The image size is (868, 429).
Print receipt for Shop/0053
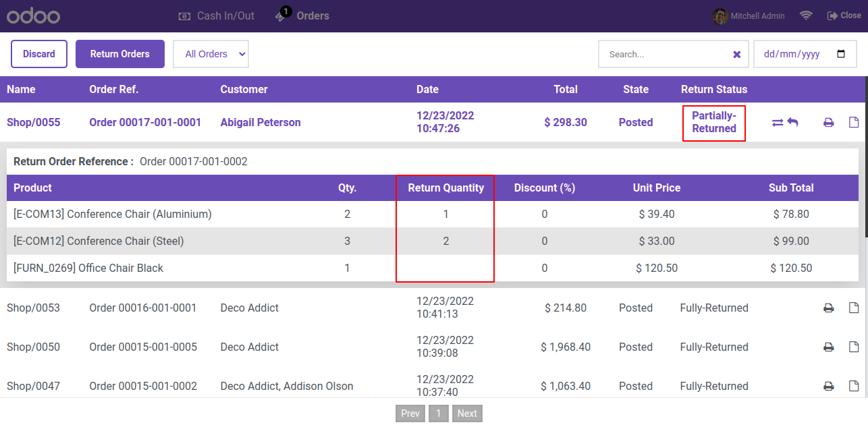829,308
